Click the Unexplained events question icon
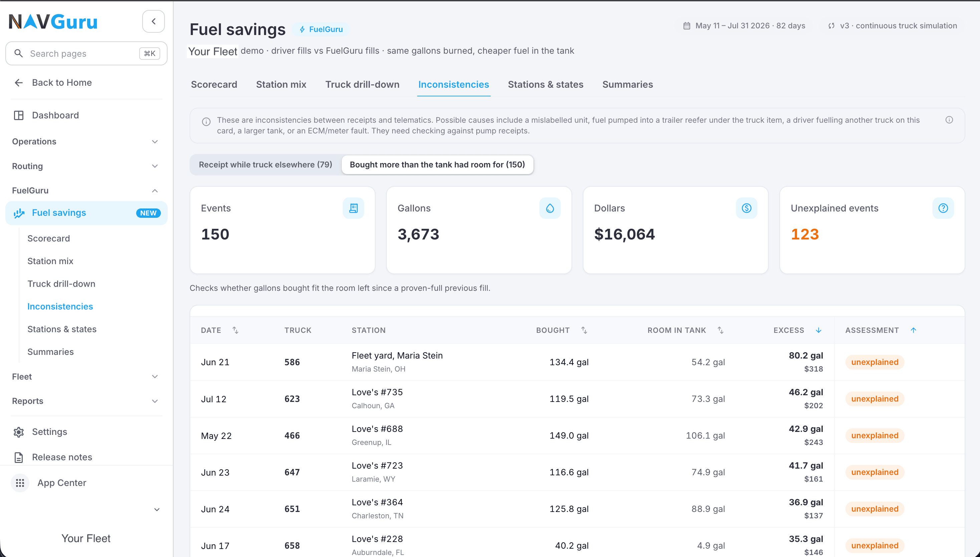 [943, 208]
